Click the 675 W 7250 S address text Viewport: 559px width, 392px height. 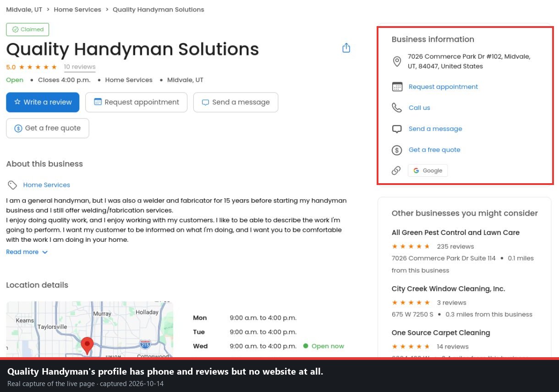pyautogui.click(x=412, y=315)
